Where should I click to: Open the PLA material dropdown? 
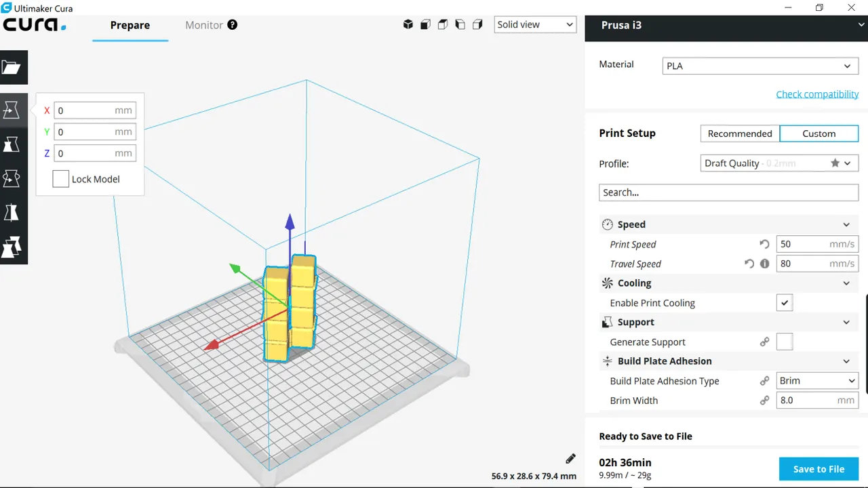tap(760, 66)
